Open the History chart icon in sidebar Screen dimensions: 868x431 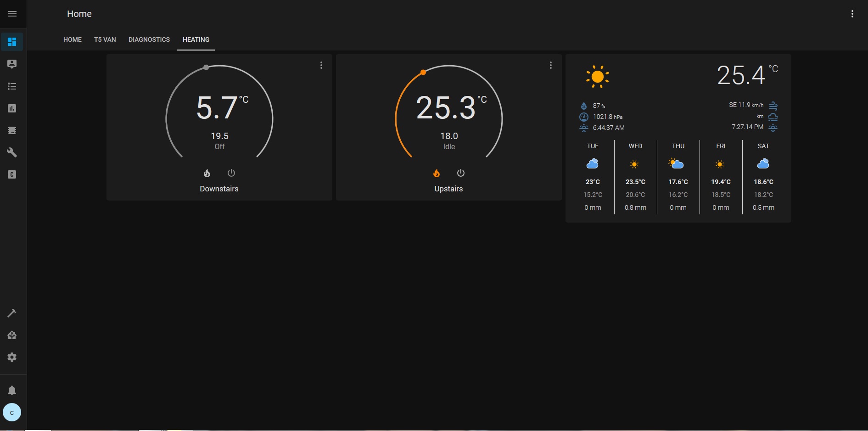point(12,108)
